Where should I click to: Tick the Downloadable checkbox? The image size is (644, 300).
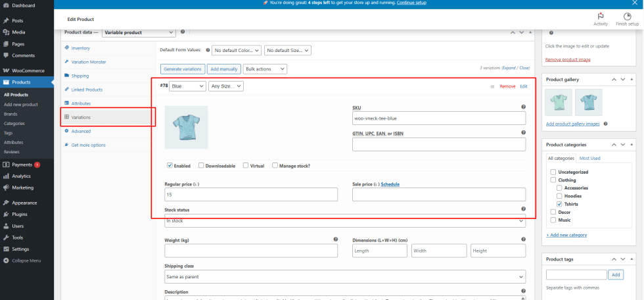pos(201,166)
